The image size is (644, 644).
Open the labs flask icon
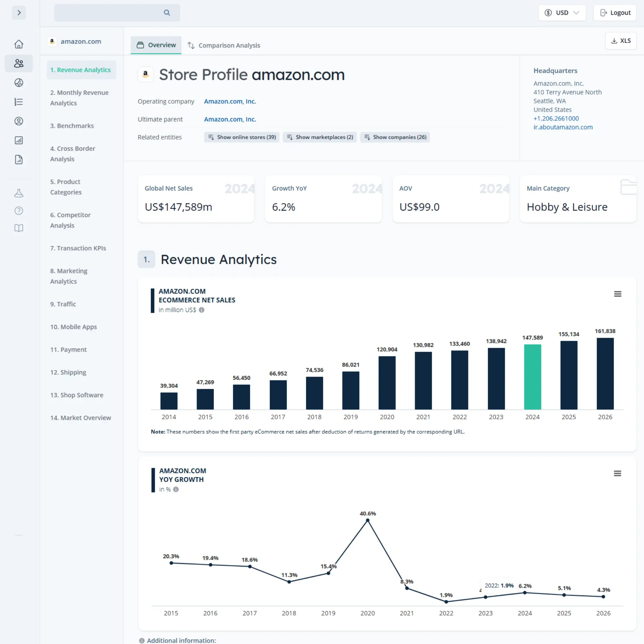19,193
